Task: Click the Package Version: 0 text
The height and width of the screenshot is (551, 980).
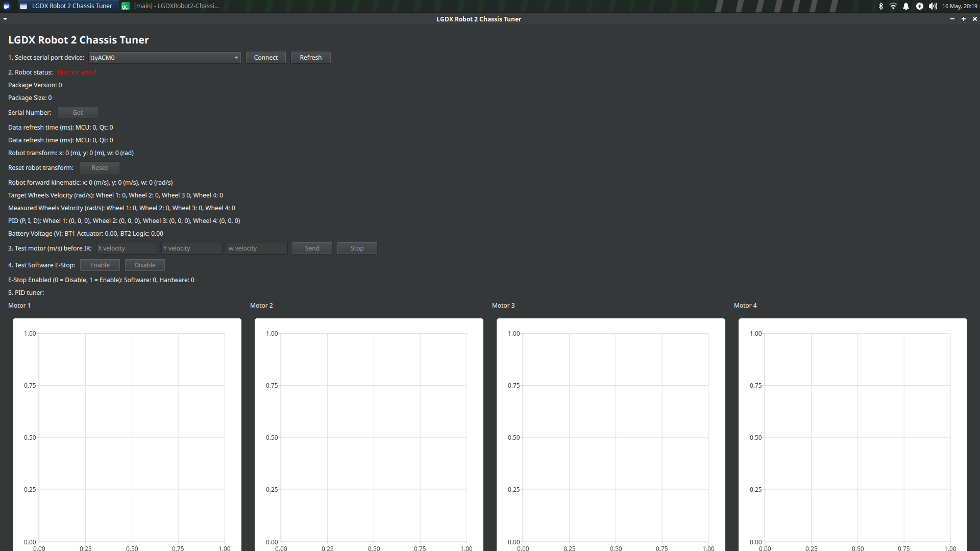Action: coord(35,85)
